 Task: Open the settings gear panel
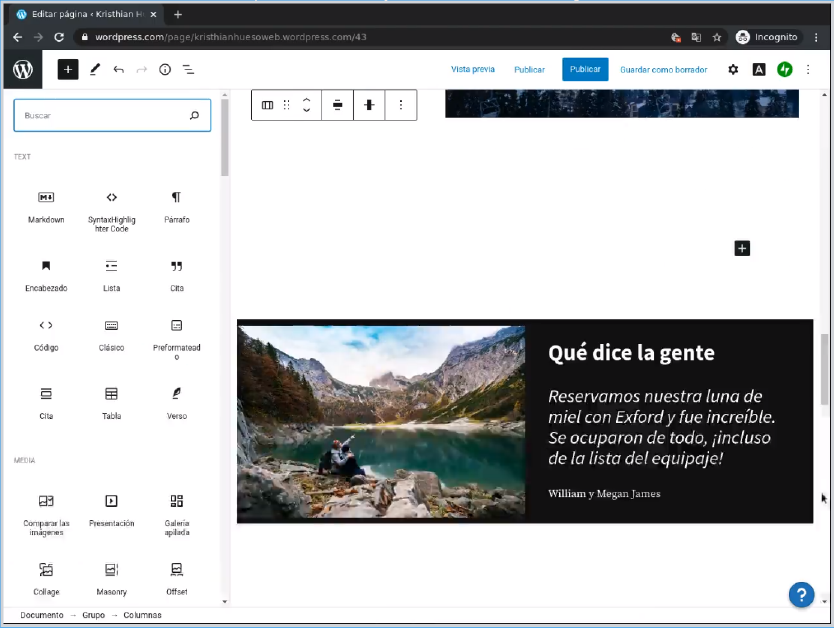point(733,69)
